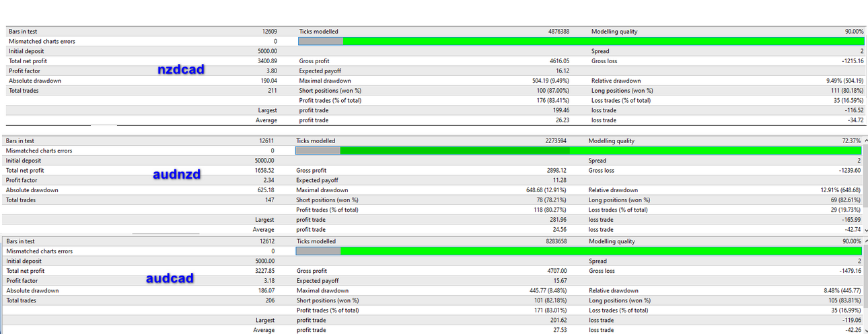
Task: Select largest loss trade -165.99
Action: pyautogui.click(x=850, y=220)
